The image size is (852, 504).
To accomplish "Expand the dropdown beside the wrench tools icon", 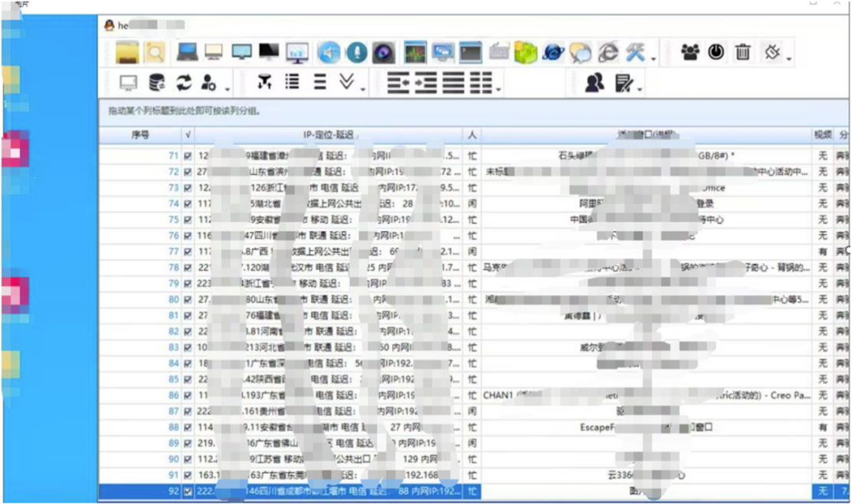I will click(653, 58).
